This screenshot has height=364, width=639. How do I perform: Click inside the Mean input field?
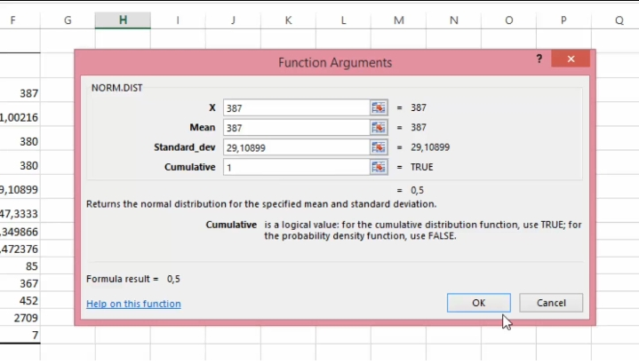pos(296,128)
